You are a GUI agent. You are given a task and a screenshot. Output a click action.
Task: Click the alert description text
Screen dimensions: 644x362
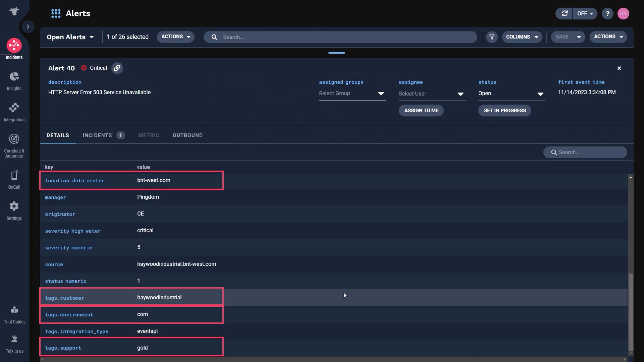pos(99,93)
